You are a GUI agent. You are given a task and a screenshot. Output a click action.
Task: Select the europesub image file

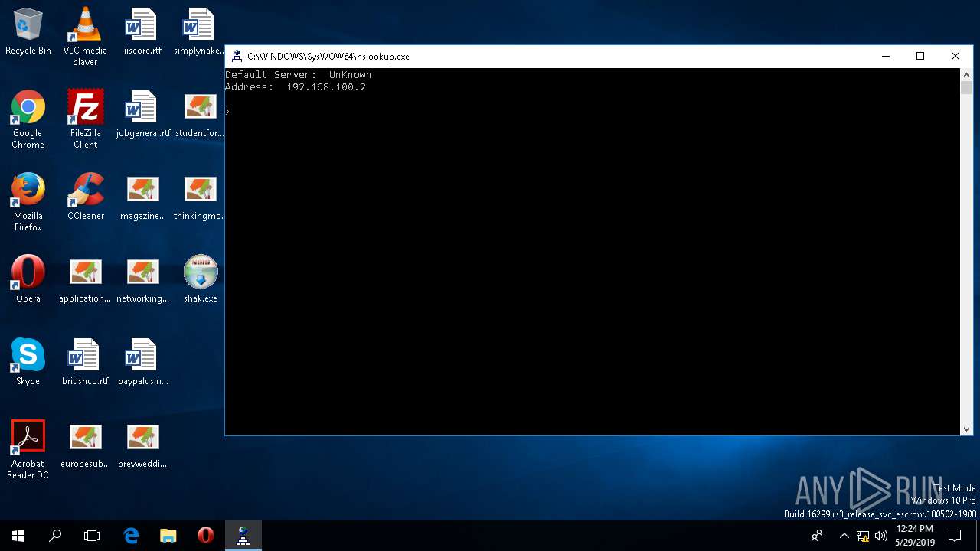pyautogui.click(x=85, y=445)
